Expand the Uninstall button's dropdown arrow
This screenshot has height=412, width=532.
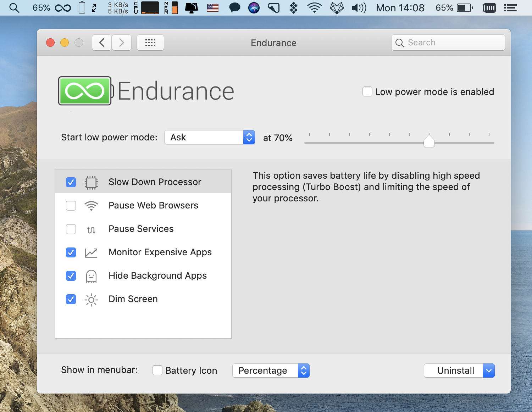pyautogui.click(x=489, y=371)
